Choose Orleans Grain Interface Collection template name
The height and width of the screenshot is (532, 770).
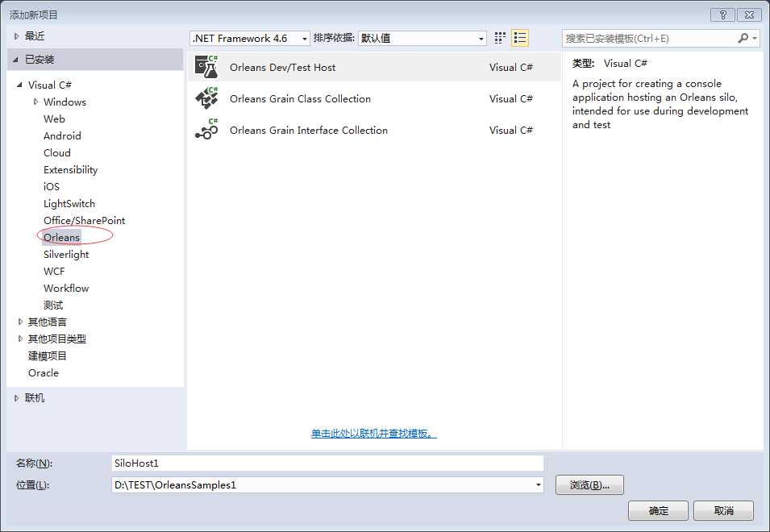pyautogui.click(x=309, y=130)
